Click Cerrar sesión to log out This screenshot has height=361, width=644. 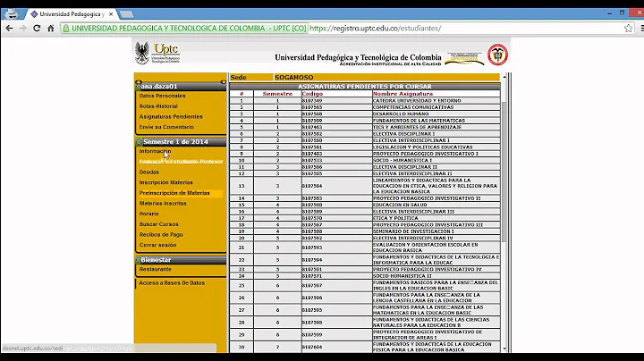tap(157, 245)
